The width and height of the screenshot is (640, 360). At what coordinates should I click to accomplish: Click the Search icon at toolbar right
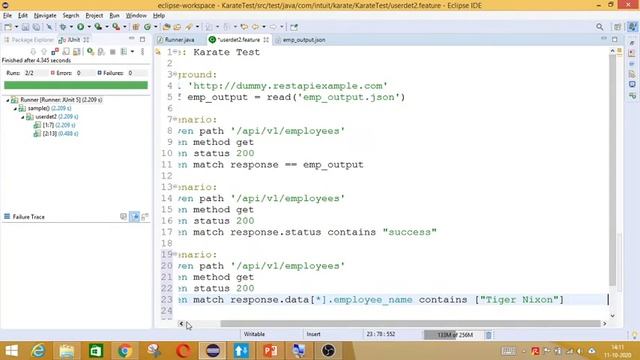(x=600, y=27)
